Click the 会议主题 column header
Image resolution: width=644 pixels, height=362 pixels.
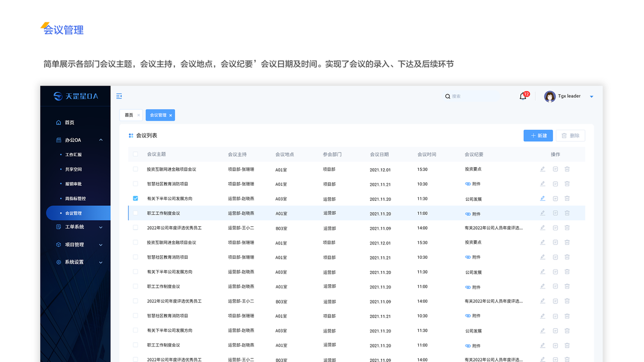point(156,154)
